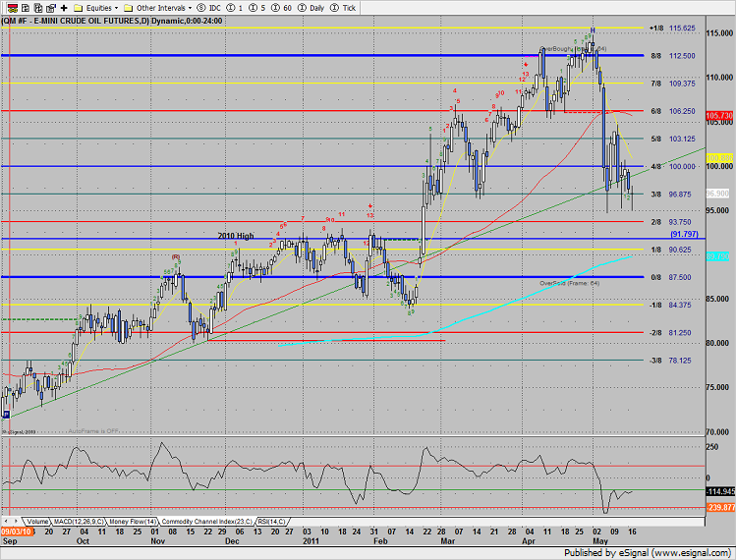Click the first chart-style icon in the toolbar
736x560 pixels.
point(12,8)
